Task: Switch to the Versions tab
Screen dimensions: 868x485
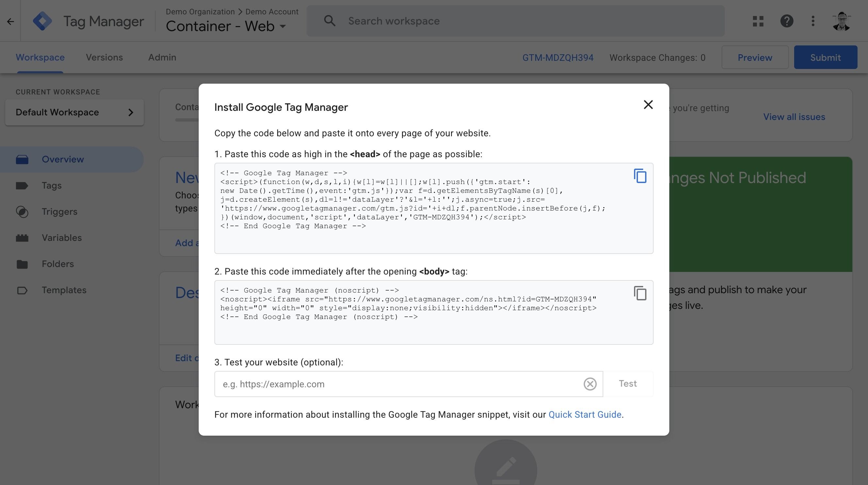Action: tap(104, 57)
